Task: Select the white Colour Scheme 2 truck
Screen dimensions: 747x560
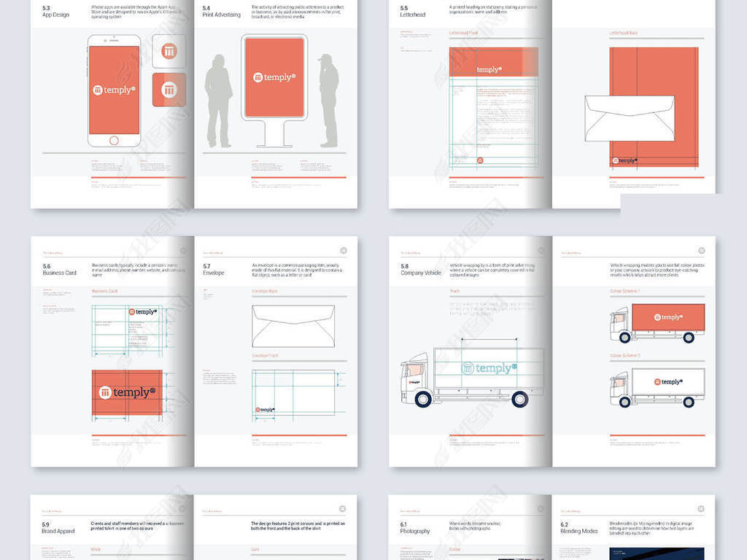Action: [657, 387]
